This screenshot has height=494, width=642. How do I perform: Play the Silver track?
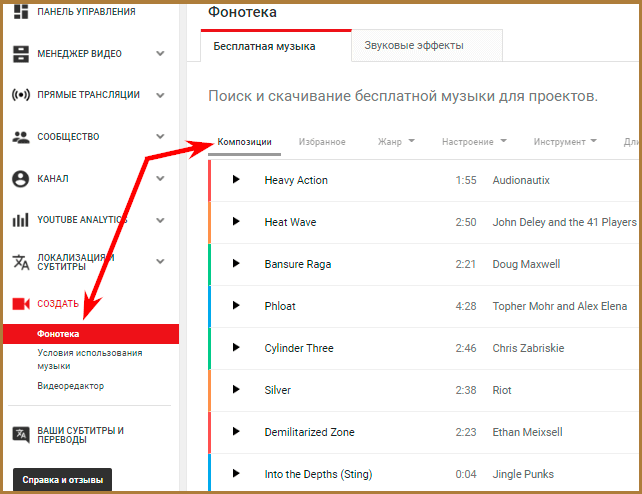coord(236,389)
